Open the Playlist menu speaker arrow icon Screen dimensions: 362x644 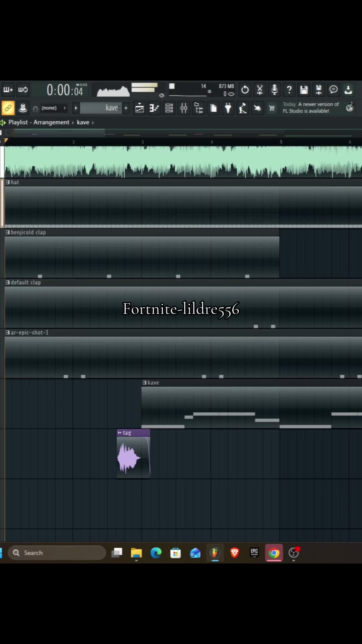pyautogui.click(x=3, y=122)
